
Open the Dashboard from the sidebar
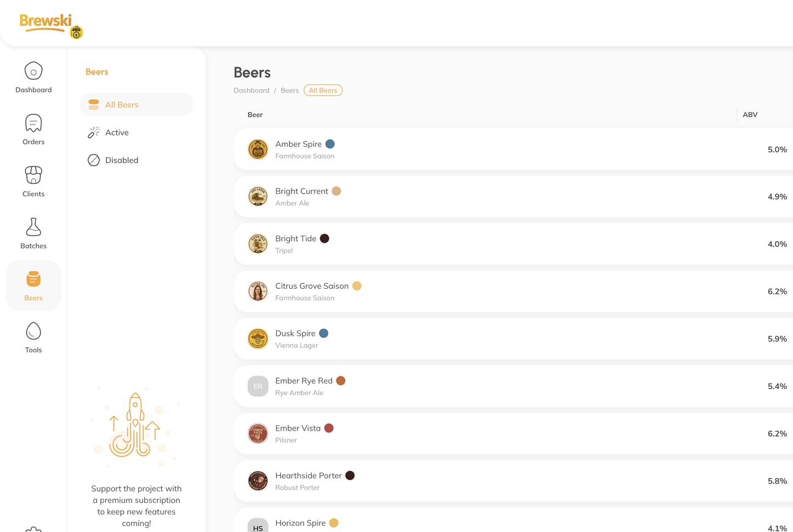[33, 77]
